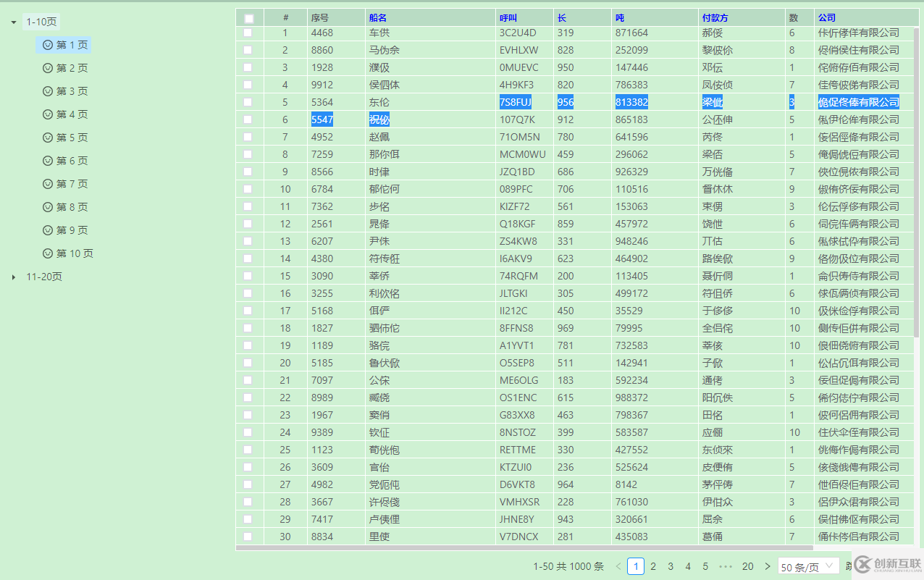Click the clock icon beside 第 7 页
Viewport: 924px width, 580px height.
click(x=48, y=183)
